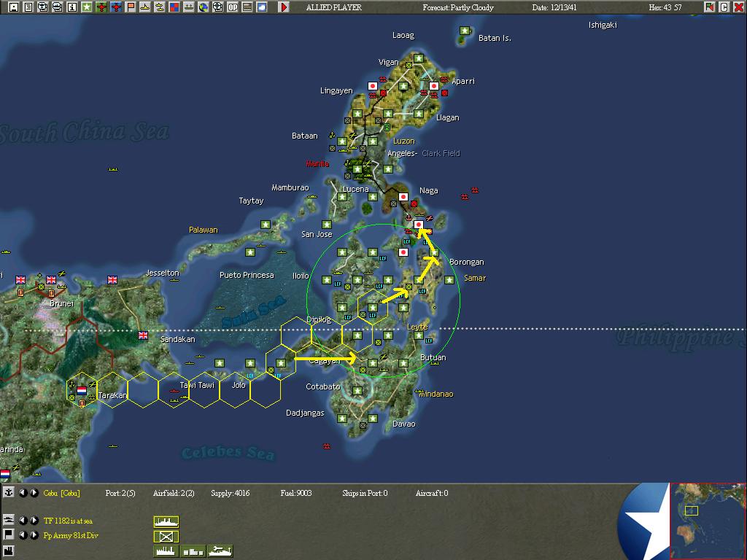Click the double yellow ships toolbar icon
Screen dimensions: 747x560
[x=160, y=7]
